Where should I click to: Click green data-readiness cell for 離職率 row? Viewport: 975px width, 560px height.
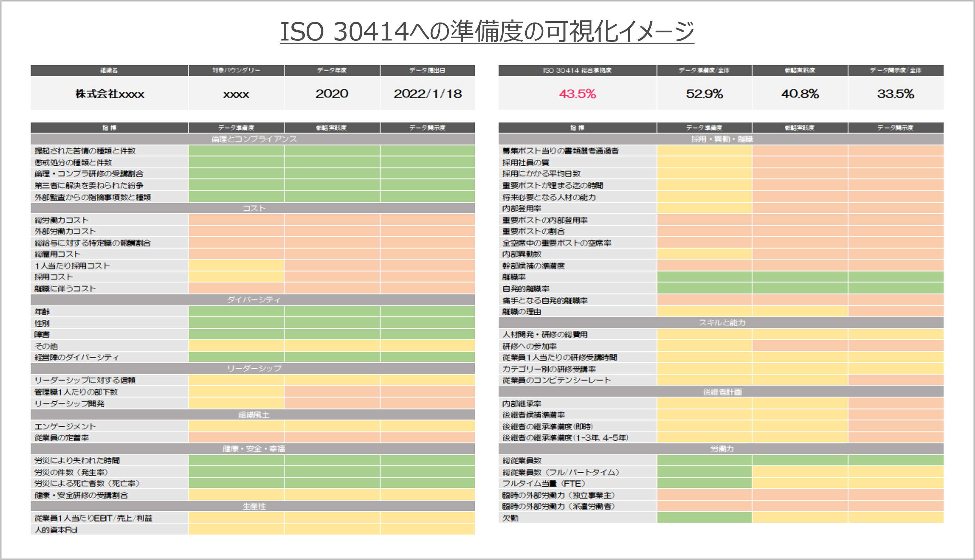tap(704, 277)
